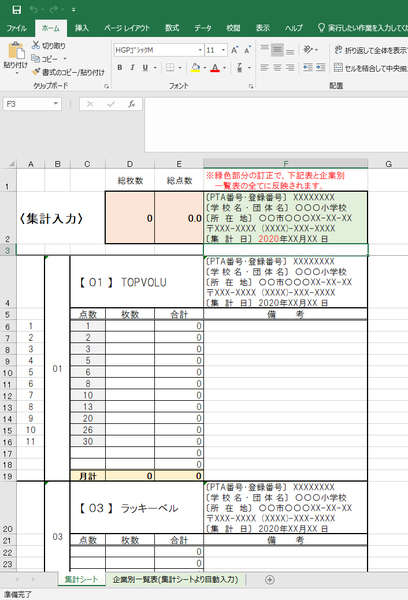Click the Save icon in title bar

(x=16, y=10)
